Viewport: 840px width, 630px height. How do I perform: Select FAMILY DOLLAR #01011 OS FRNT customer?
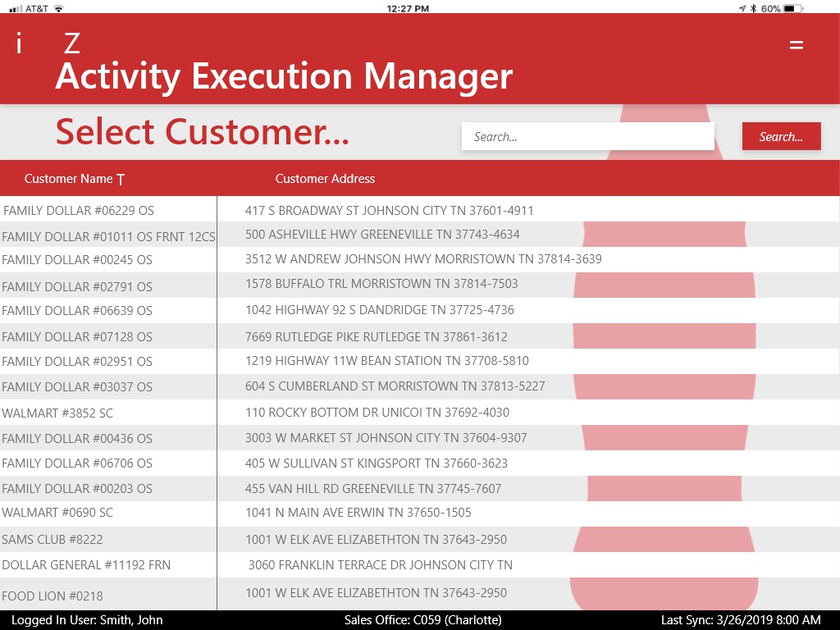pos(108,236)
